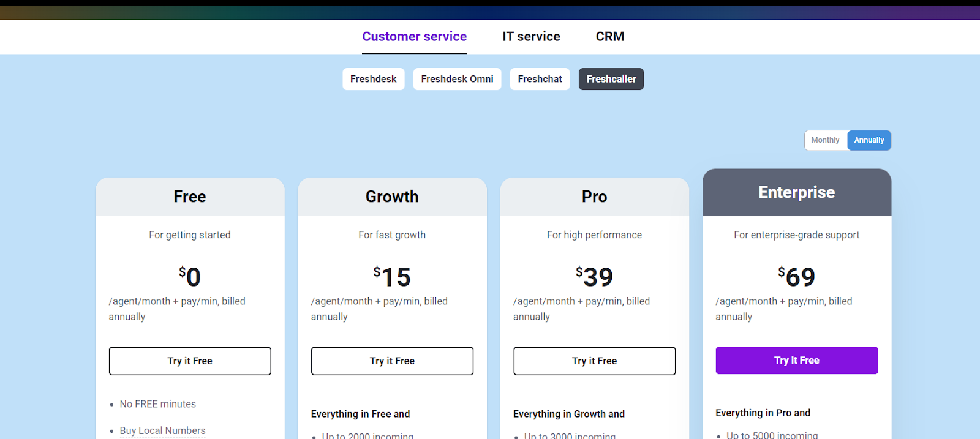The height and width of the screenshot is (439, 980).
Task: Select the Growth plan heading
Action: click(x=392, y=197)
